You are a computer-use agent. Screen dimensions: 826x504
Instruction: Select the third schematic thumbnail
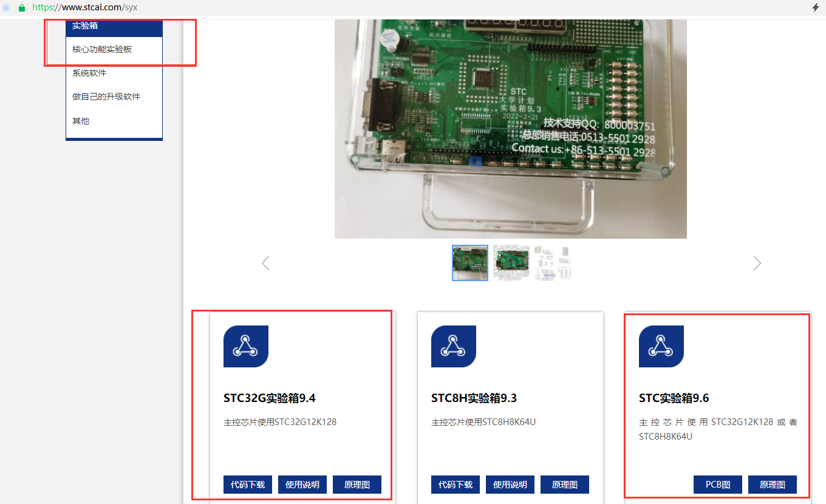pos(552,263)
